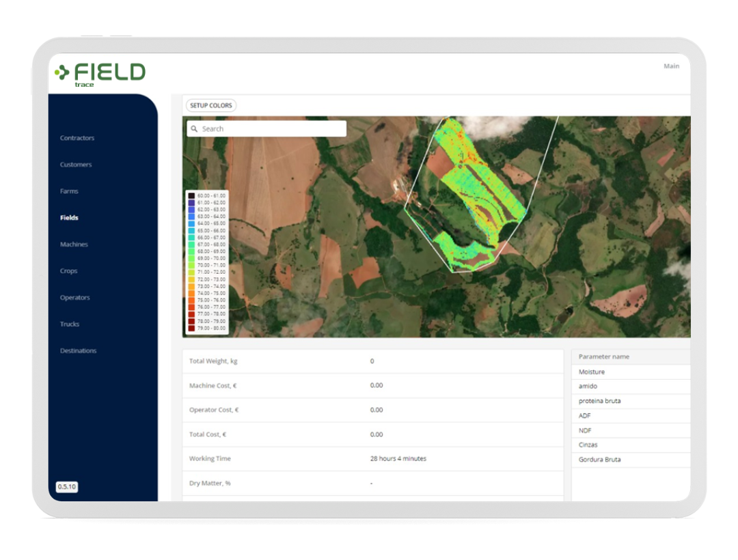
Task: Go to the Farms section
Action: (x=68, y=191)
